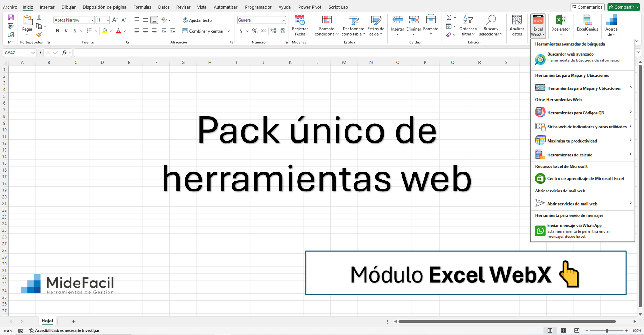Toggle italic K formatting
644x335 pixels.
[66, 31]
